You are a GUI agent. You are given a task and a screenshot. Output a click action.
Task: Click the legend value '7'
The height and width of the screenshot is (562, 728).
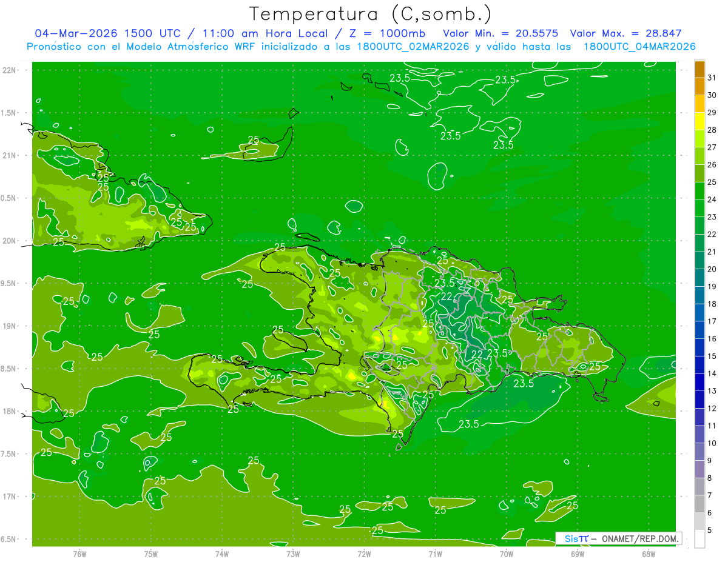click(x=709, y=495)
